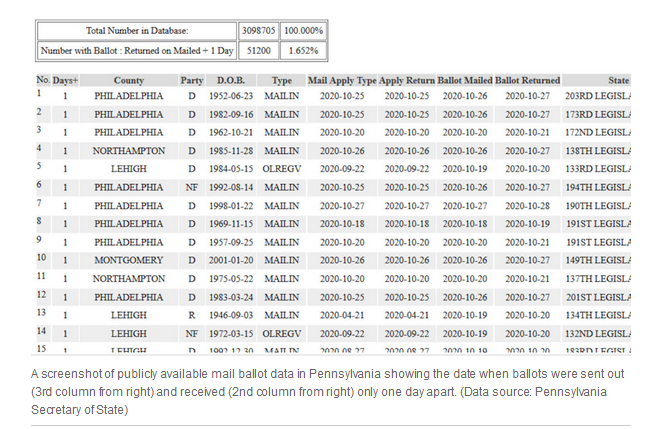Viewport: 661px width, 429px height.
Task: Click Ballot Returned 2020-10-28 cell
Action: (527, 206)
